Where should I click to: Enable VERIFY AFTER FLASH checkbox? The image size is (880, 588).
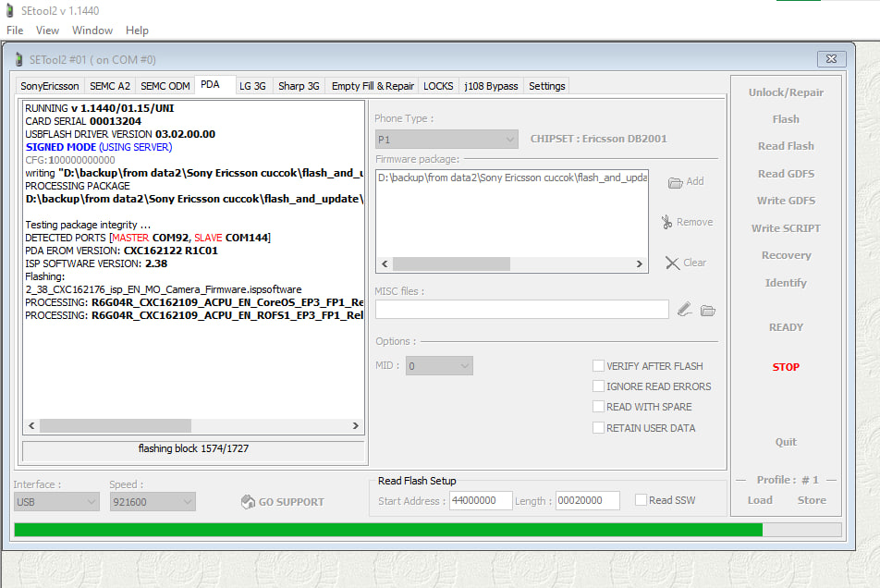(599, 366)
